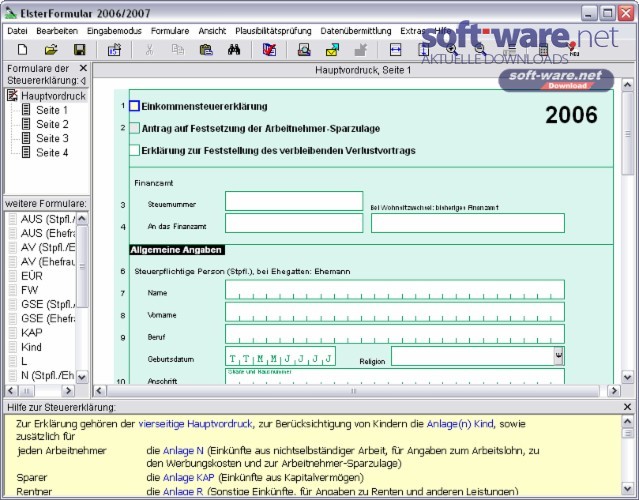
Task: Click the scissors cut icon
Action: click(x=149, y=50)
